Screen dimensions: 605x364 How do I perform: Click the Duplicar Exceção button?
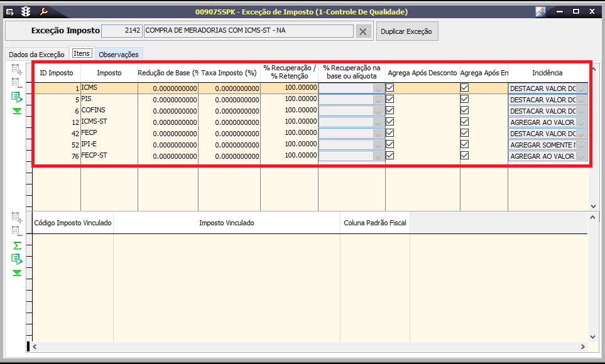pyautogui.click(x=407, y=31)
